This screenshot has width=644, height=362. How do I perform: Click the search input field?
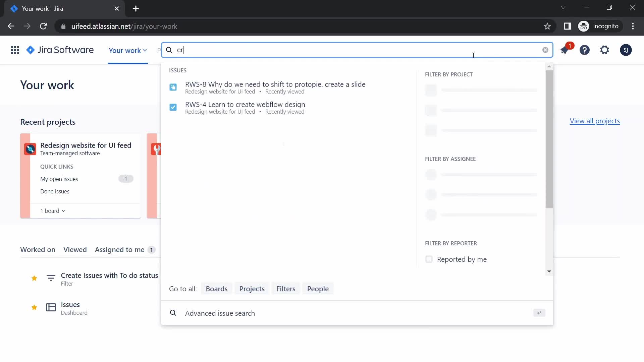357,50
